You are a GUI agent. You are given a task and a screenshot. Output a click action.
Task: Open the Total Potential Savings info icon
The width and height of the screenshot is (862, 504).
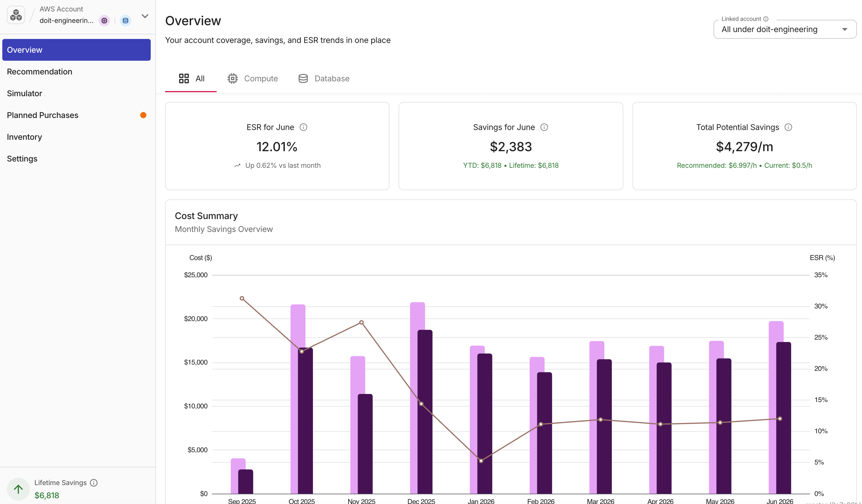point(788,127)
